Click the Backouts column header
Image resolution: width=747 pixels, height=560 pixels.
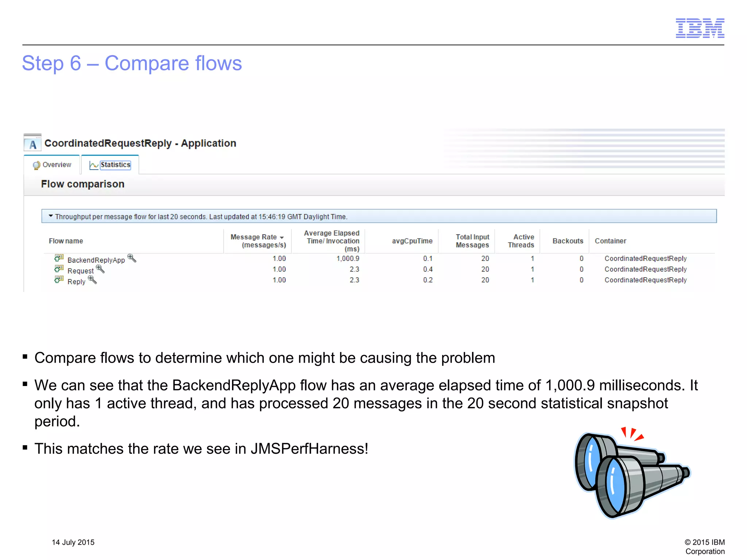pyautogui.click(x=568, y=241)
